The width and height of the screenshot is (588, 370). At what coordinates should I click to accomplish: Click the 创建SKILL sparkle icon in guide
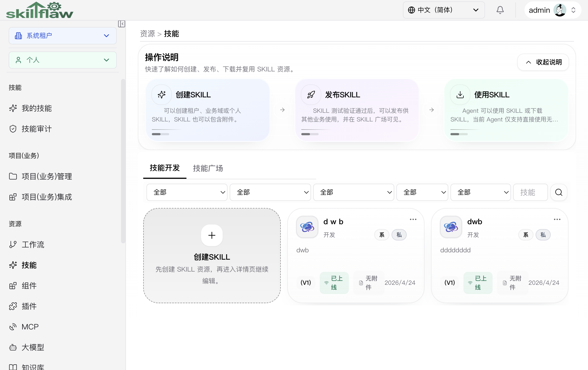coord(162,95)
